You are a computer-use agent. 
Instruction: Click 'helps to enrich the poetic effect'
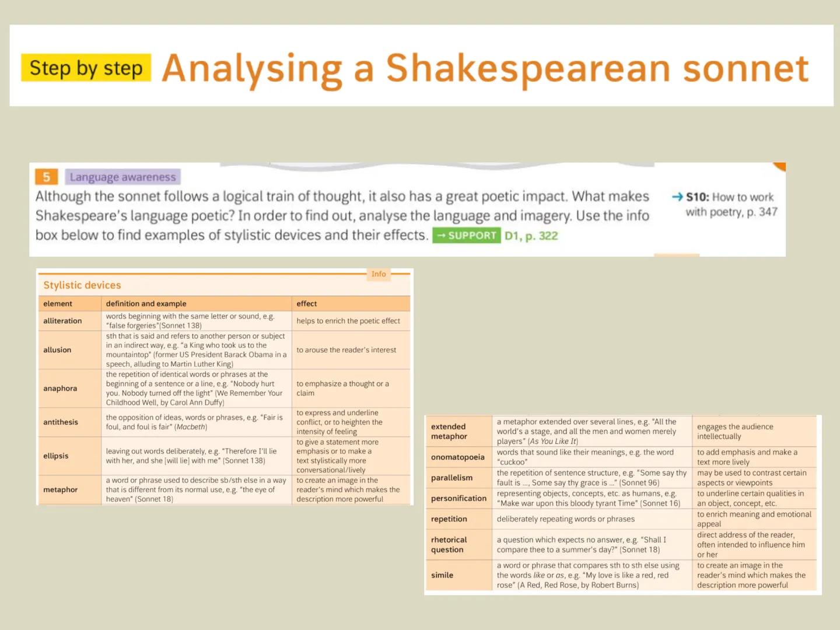[x=348, y=321]
